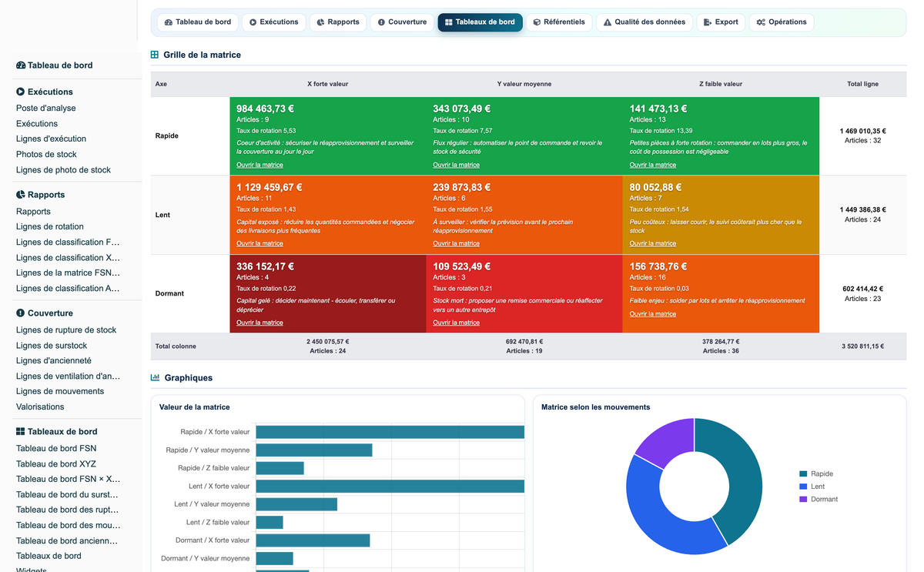Open the Opérations tab
The width and height of the screenshot is (924, 572).
(x=782, y=22)
